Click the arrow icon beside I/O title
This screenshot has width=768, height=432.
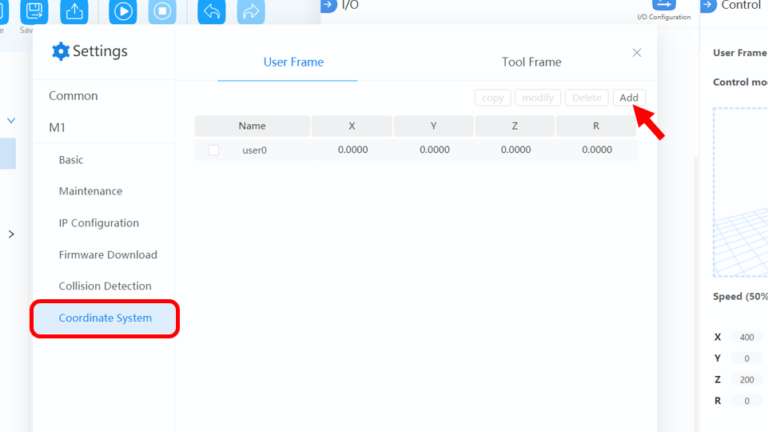pyautogui.click(x=328, y=5)
